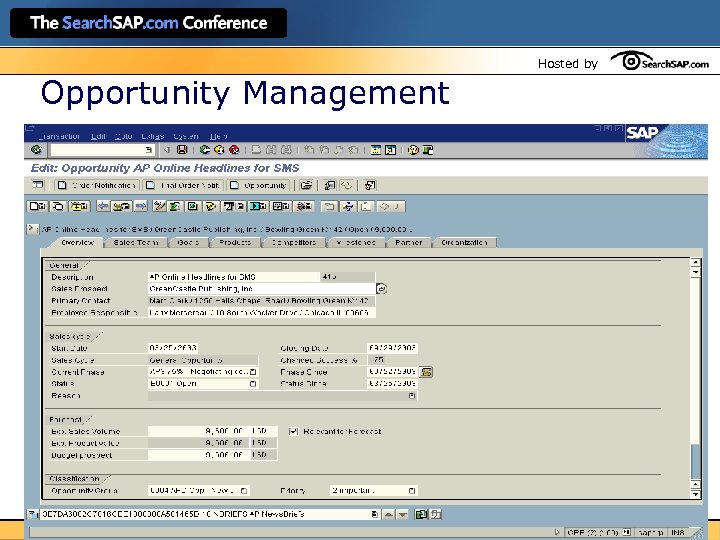Click the green Enter checkmark icon
This screenshot has width=720, height=540.
[x=36, y=150]
